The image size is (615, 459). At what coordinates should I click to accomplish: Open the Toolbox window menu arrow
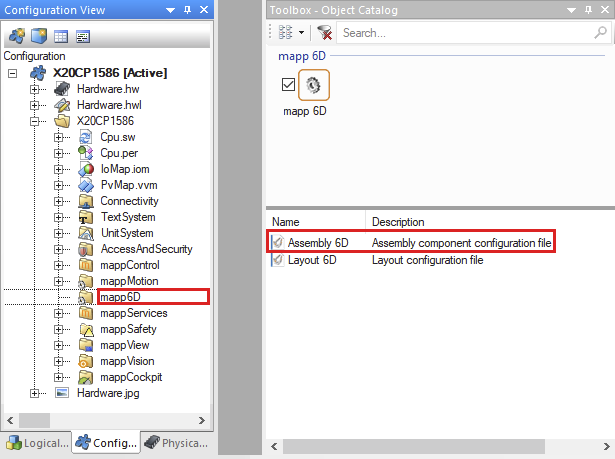click(571, 10)
